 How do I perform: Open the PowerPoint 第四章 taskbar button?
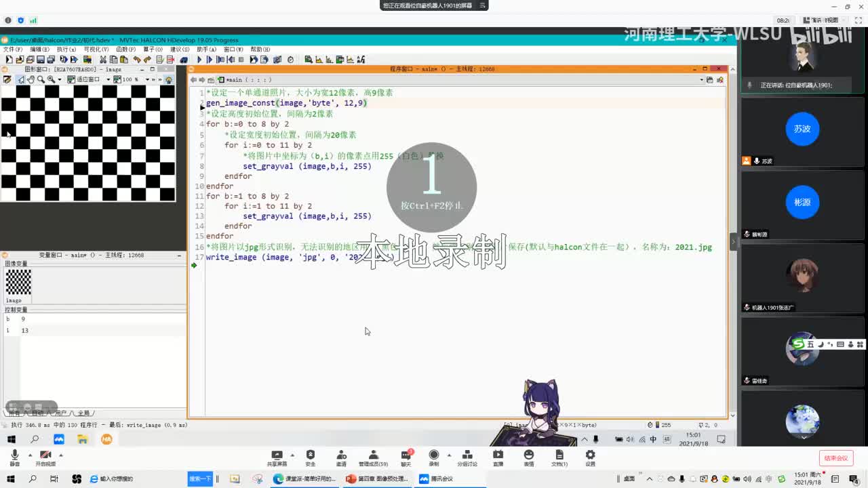point(377,479)
